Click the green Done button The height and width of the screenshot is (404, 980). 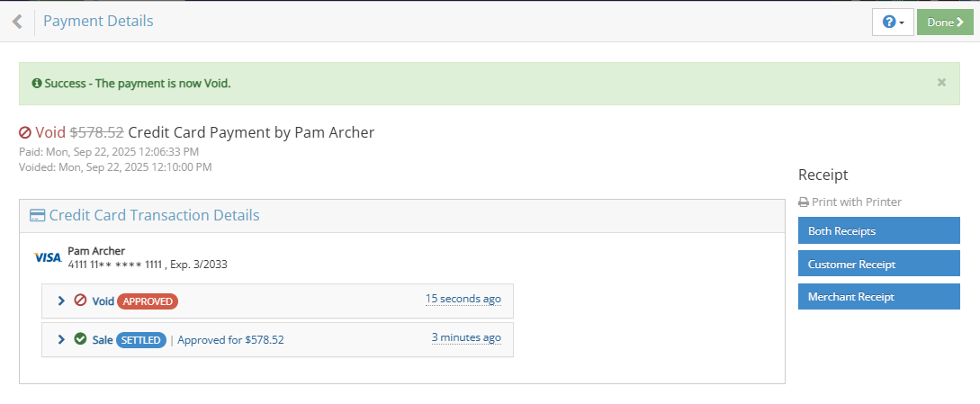coord(945,22)
